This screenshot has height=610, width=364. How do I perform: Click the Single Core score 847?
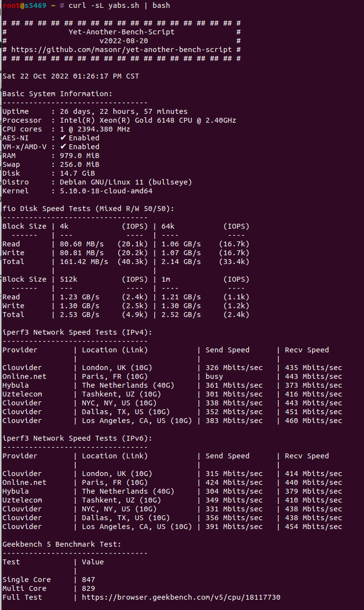88,580
